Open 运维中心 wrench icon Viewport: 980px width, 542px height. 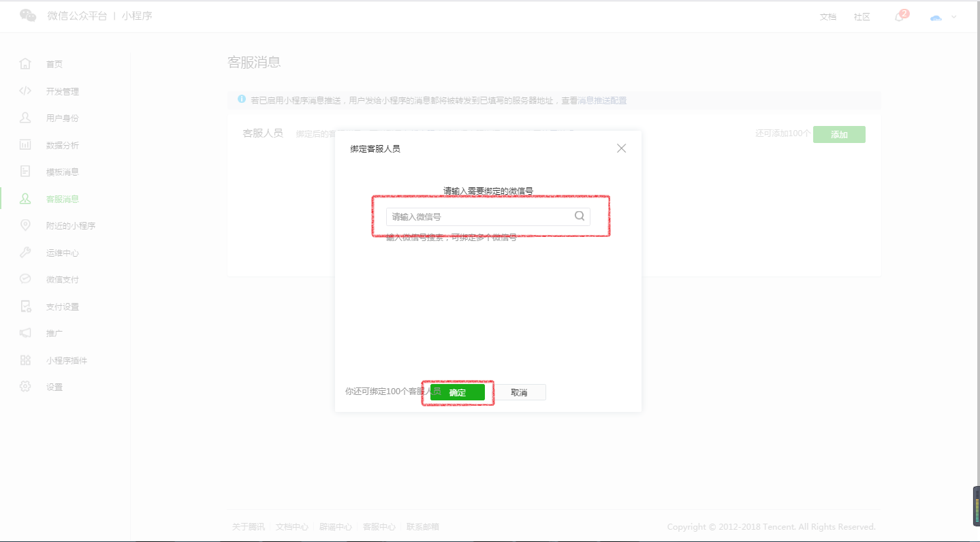[25, 252]
